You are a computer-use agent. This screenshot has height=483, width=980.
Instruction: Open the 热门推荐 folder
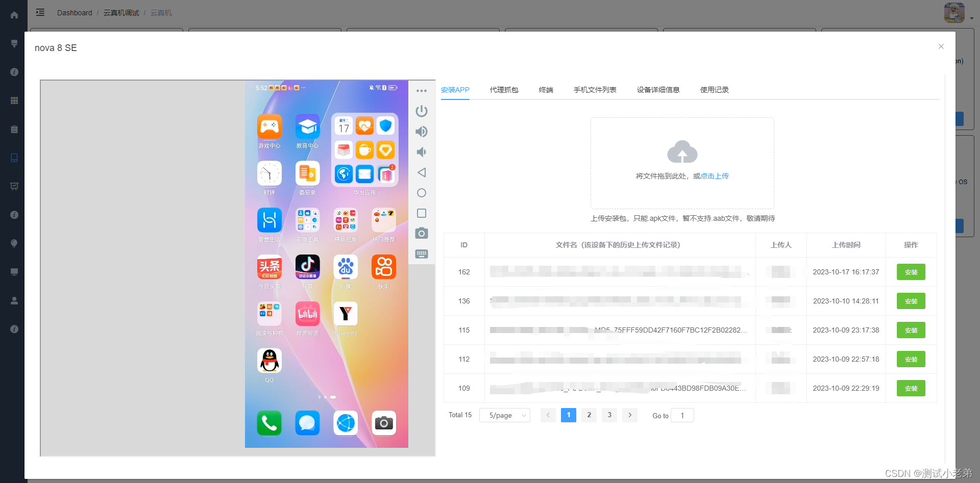pyautogui.click(x=384, y=220)
